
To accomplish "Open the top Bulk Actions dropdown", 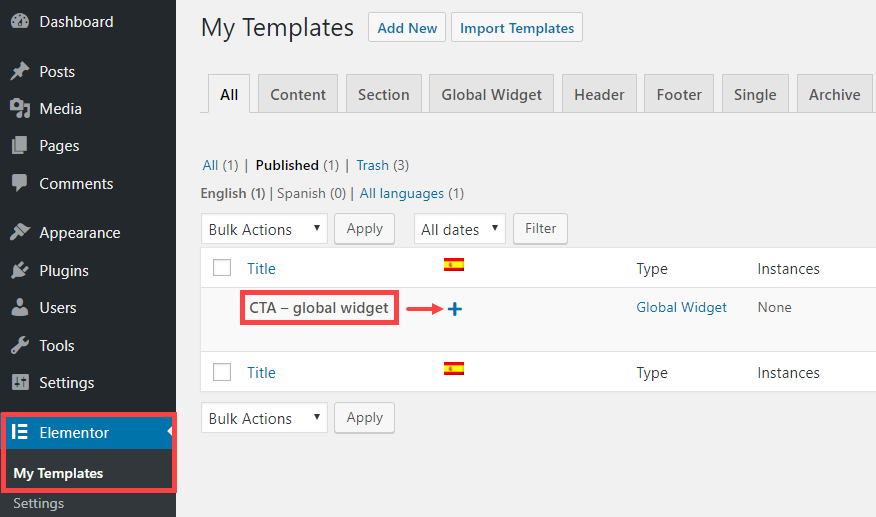I will (x=264, y=229).
